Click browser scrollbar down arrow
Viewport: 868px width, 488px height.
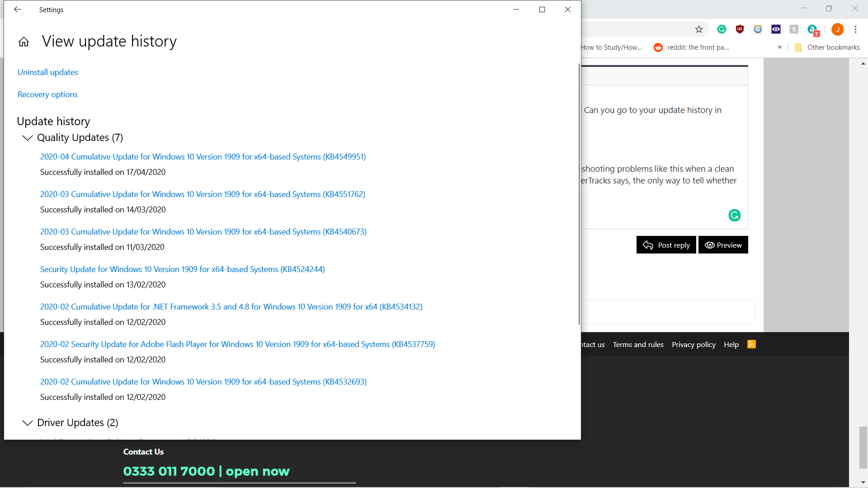click(863, 483)
